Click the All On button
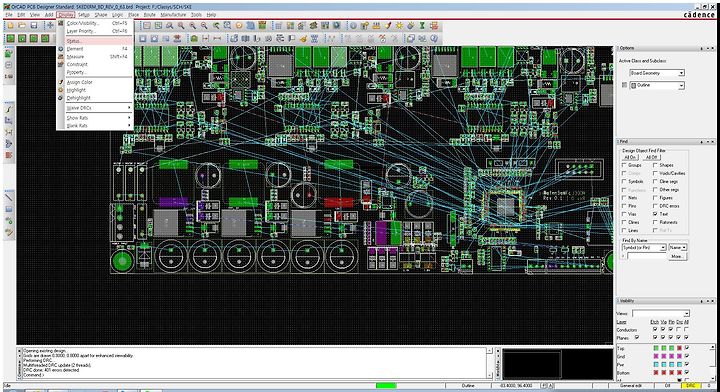The image size is (720, 392). click(630, 157)
